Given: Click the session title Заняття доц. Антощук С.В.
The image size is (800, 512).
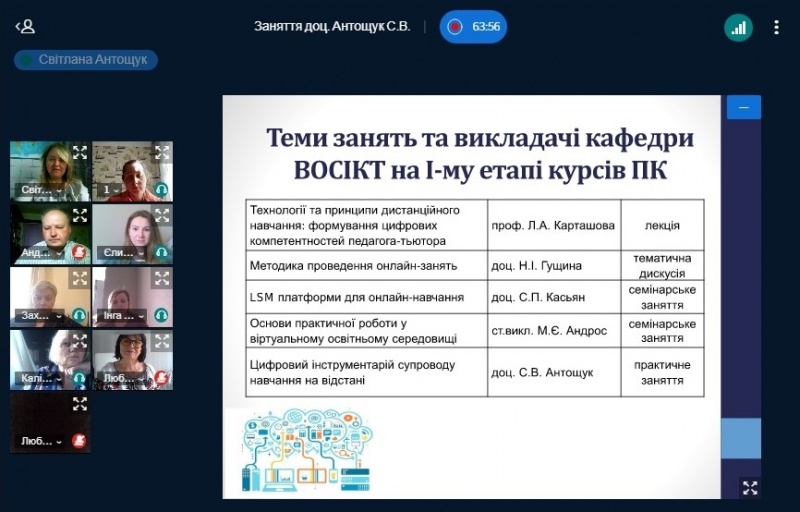Looking at the screenshot, I should point(332,27).
